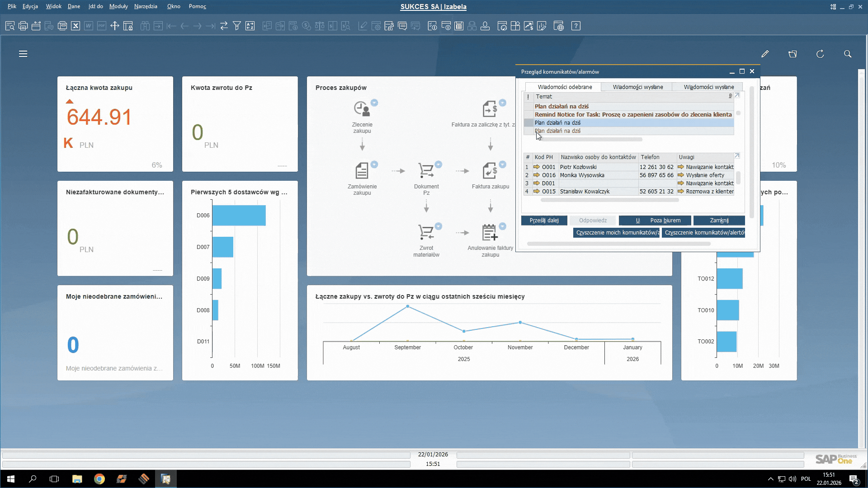Click the Print toolbar icon
The image size is (868, 488).
point(23,26)
